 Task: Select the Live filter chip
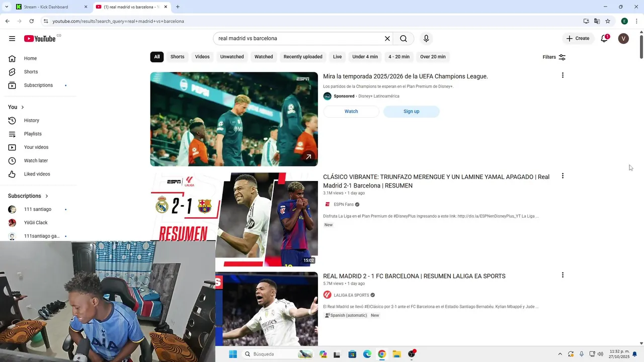[337, 57]
